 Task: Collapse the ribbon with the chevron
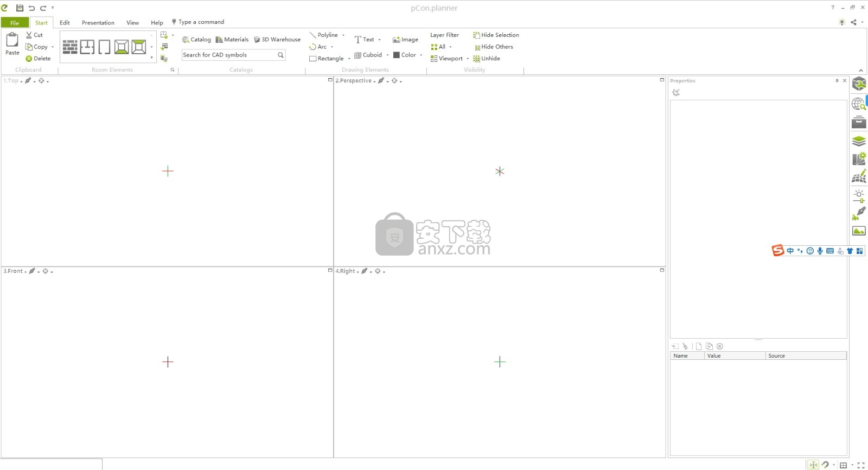(x=861, y=71)
